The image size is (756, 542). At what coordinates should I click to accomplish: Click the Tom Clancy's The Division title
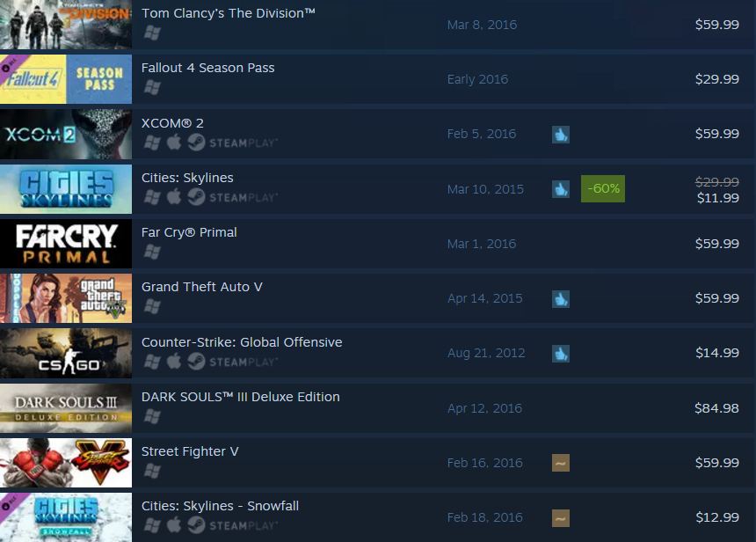tap(228, 13)
